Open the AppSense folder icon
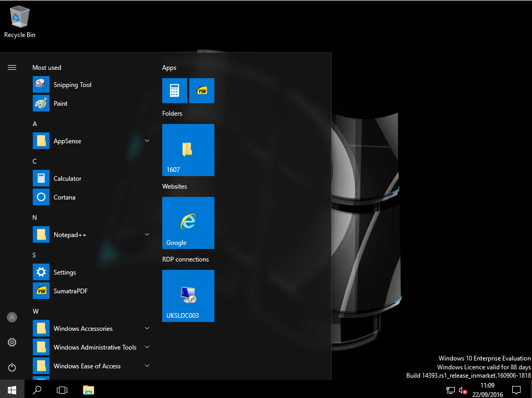This screenshot has width=532, height=398. click(x=41, y=141)
